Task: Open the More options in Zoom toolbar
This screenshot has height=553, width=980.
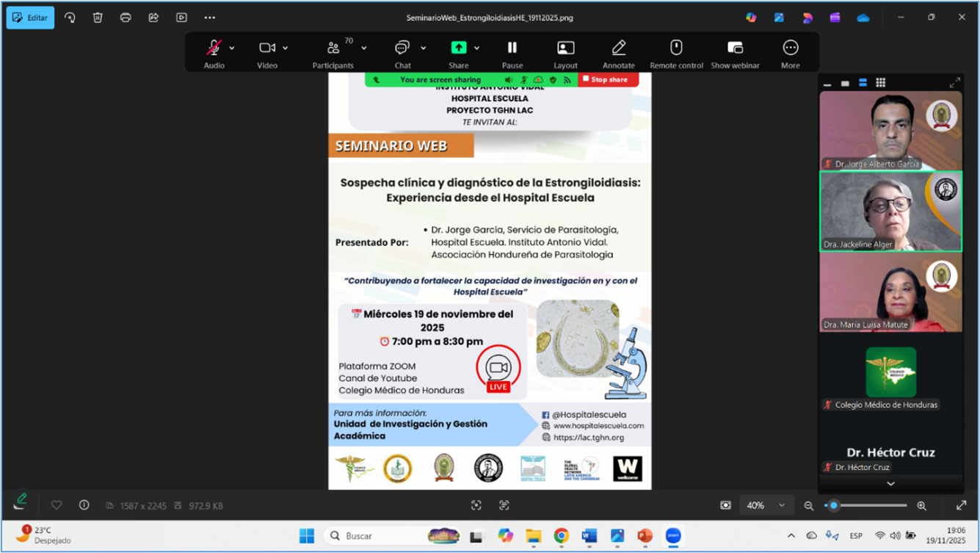Action: pos(790,48)
